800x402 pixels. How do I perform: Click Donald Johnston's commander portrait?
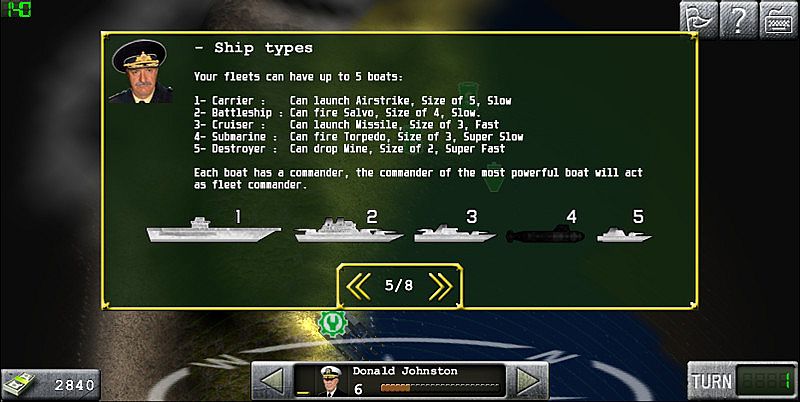[x=330, y=381]
